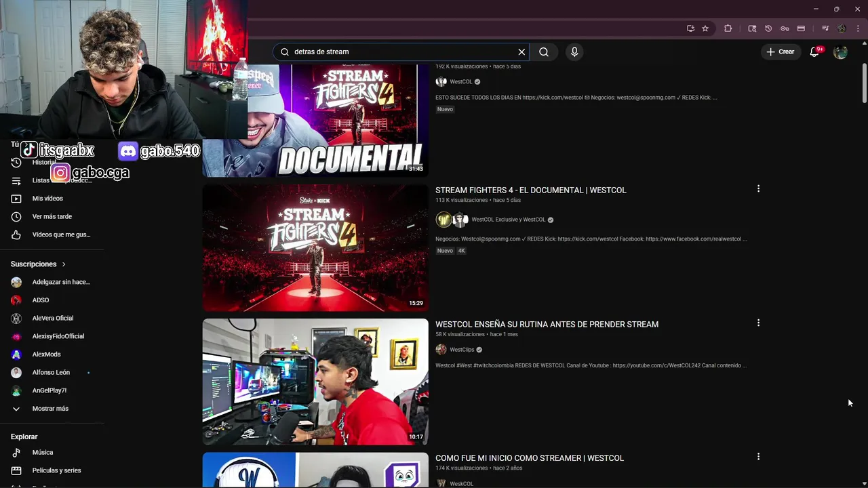Click the Stream Fighters 4 red arena thumbnail
The height and width of the screenshot is (488, 868).
[315, 248]
